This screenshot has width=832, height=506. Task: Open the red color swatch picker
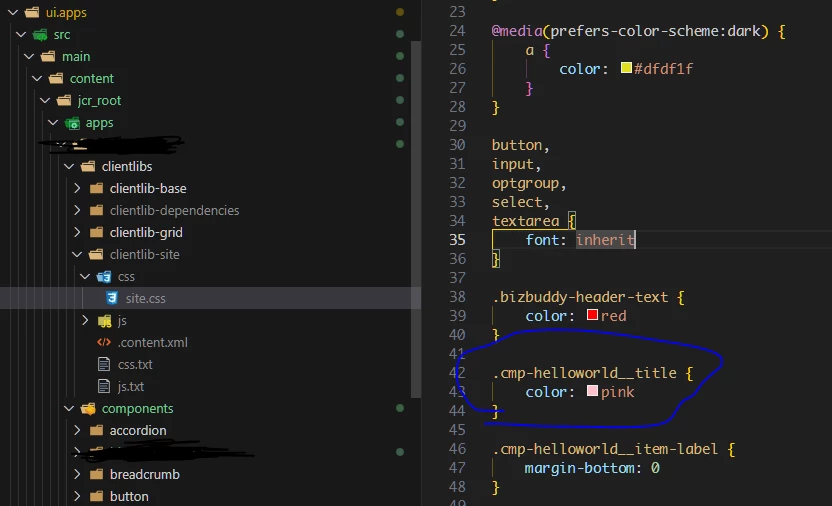coord(592,315)
